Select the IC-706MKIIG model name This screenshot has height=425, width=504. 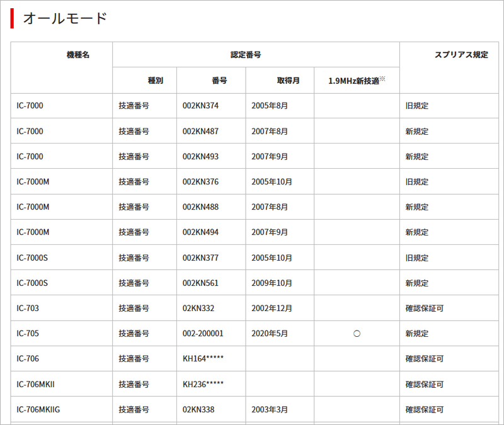[x=38, y=410]
